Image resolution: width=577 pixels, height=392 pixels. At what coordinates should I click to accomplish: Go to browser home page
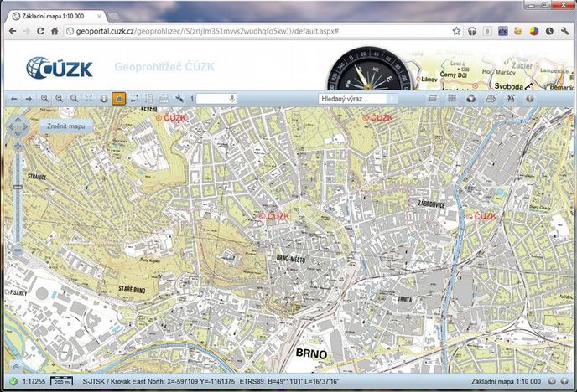[x=55, y=31]
